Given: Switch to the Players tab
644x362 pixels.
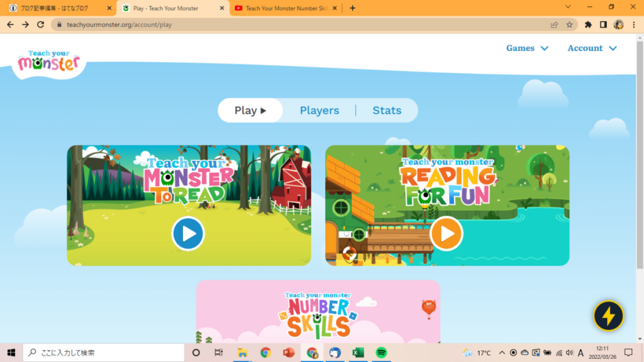Looking at the screenshot, I should [319, 111].
